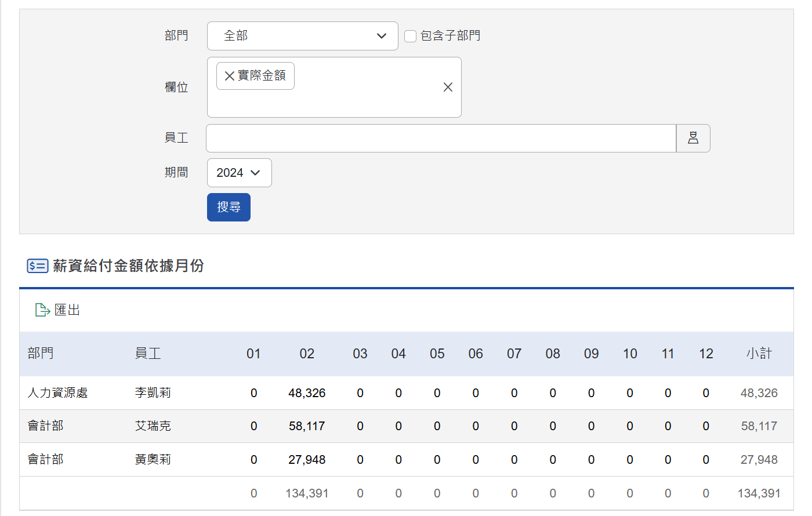Click the 02 month column header
Image resolution: width=812 pixels, height=516 pixels.
click(307, 354)
